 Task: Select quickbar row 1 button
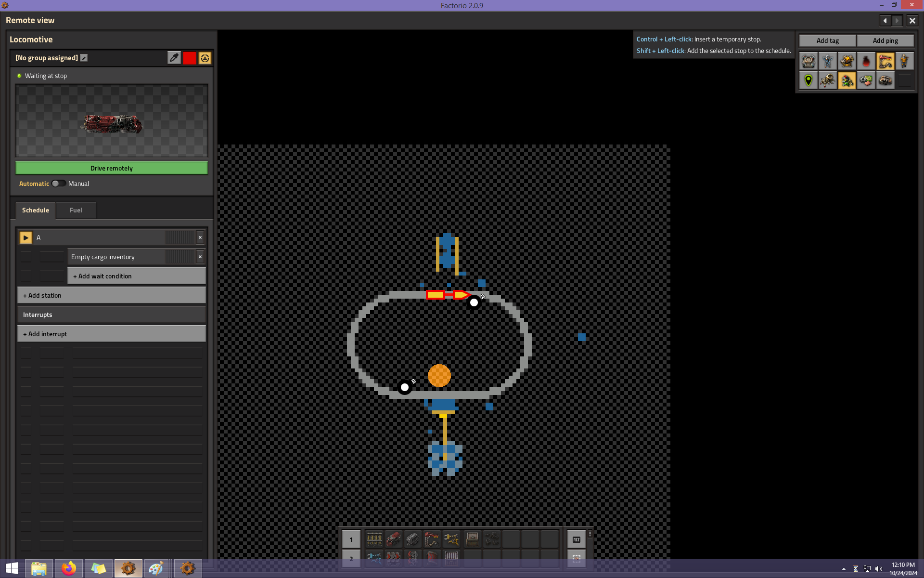click(x=351, y=539)
